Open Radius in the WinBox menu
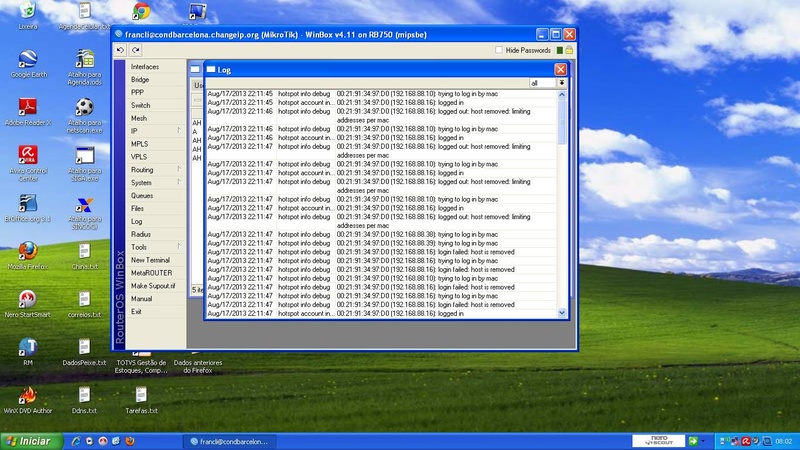 [141, 234]
